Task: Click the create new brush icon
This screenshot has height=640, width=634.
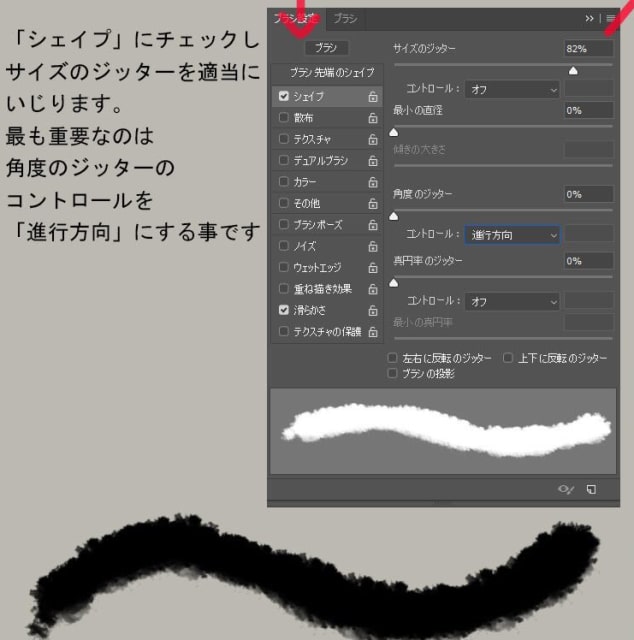Action: [x=591, y=489]
